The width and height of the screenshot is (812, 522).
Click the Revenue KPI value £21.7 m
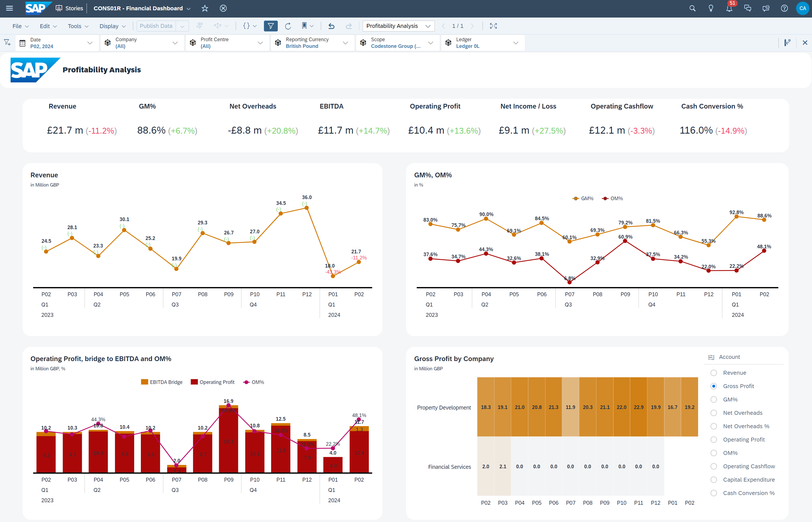coord(65,131)
